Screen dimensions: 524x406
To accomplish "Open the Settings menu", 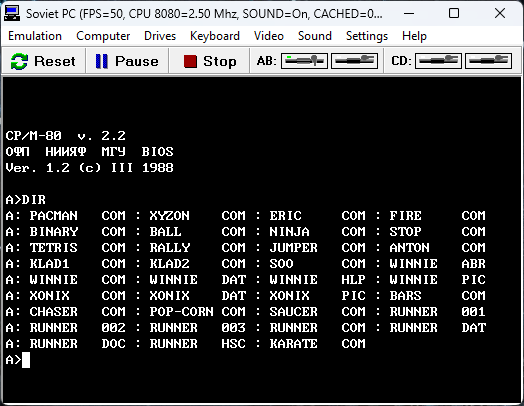I will pos(367,36).
